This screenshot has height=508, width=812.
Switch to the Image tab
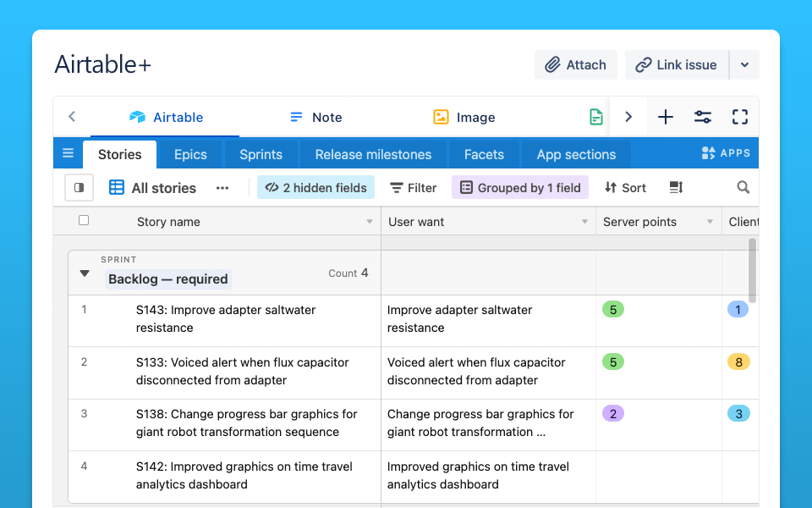[464, 117]
